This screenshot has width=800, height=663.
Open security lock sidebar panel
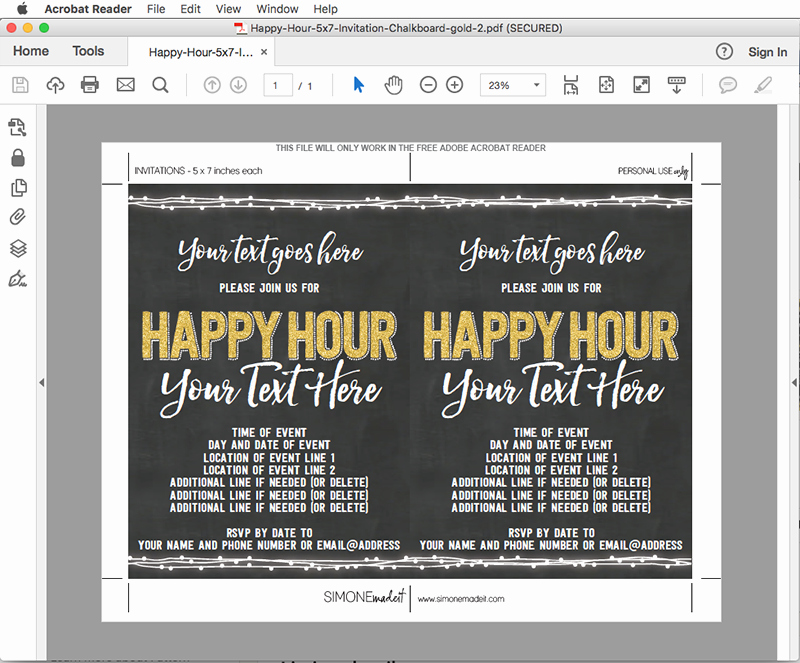pyautogui.click(x=18, y=158)
